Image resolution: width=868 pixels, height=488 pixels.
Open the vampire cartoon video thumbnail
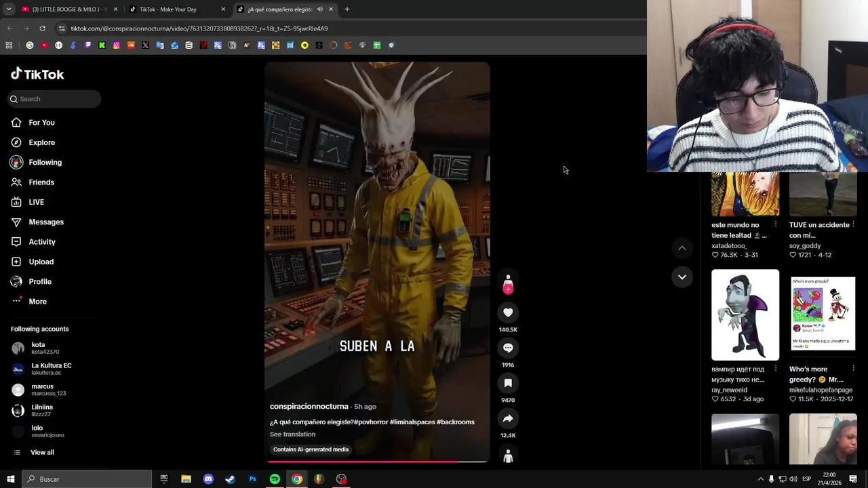coord(745,314)
